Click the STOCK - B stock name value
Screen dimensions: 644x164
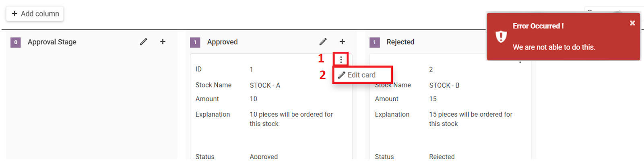(444, 85)
